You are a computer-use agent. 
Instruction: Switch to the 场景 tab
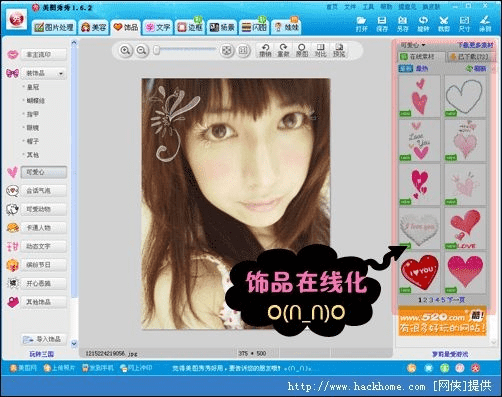pos(222,27)
